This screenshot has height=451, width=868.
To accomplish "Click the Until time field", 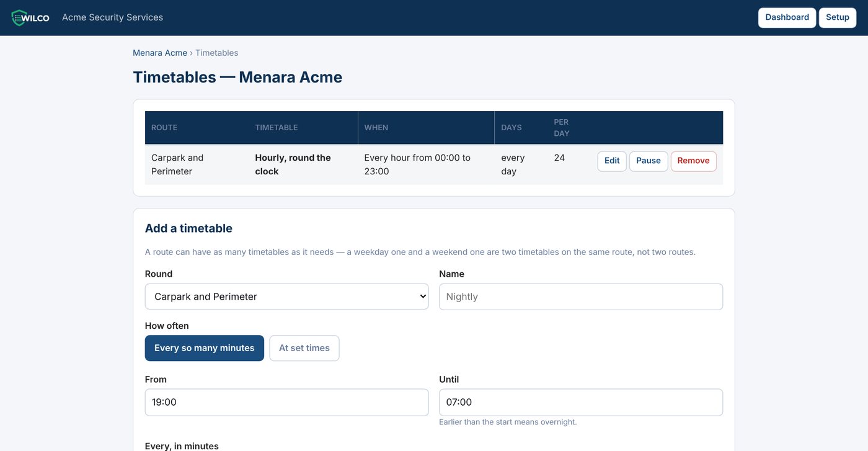I will tap(581, 402).
